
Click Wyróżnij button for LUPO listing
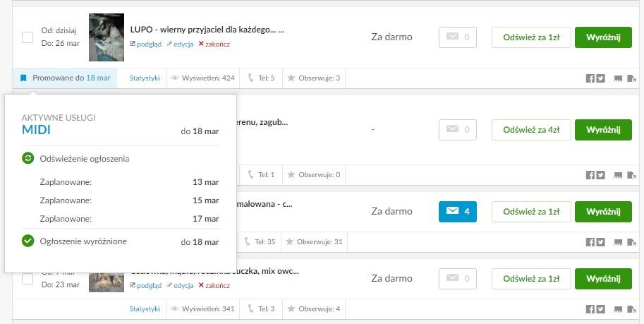click(603, 37)
